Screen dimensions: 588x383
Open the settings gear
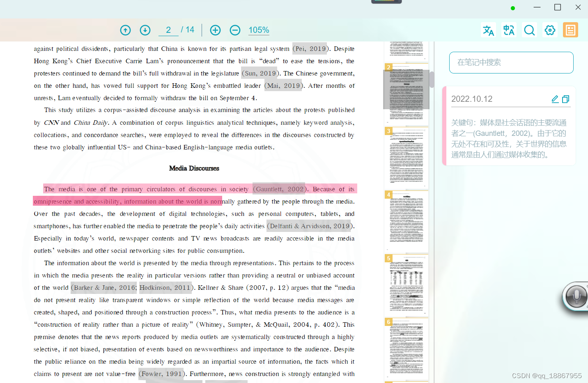[x=550, y=30]
